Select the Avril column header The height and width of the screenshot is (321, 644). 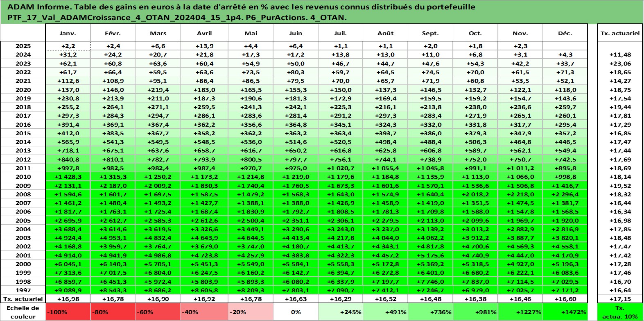[204, 33]
